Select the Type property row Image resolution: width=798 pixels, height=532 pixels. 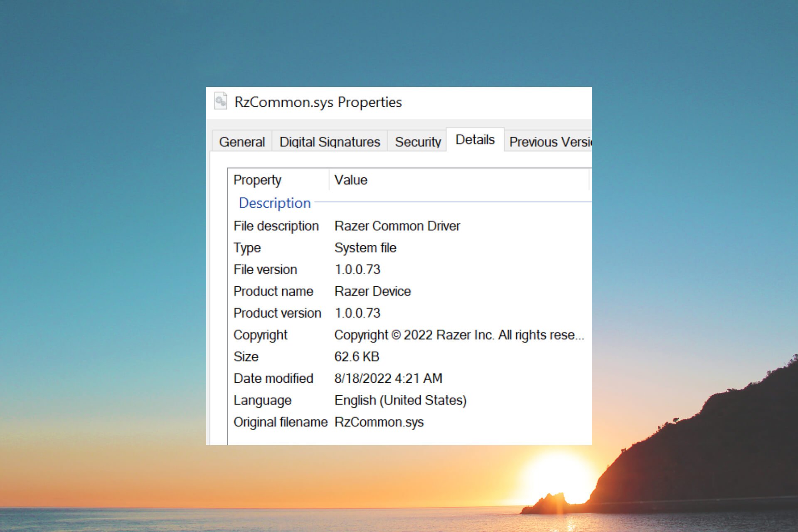pos(247,248)
